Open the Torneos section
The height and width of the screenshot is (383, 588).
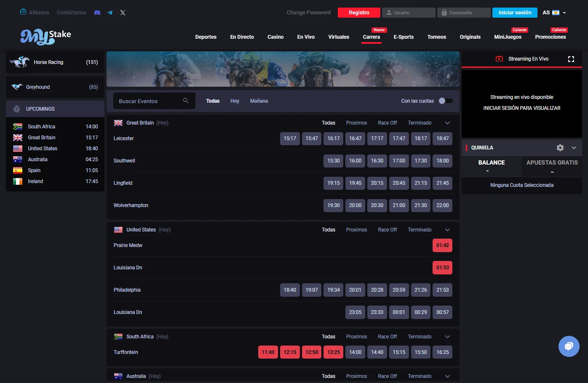tap(437, 37)
